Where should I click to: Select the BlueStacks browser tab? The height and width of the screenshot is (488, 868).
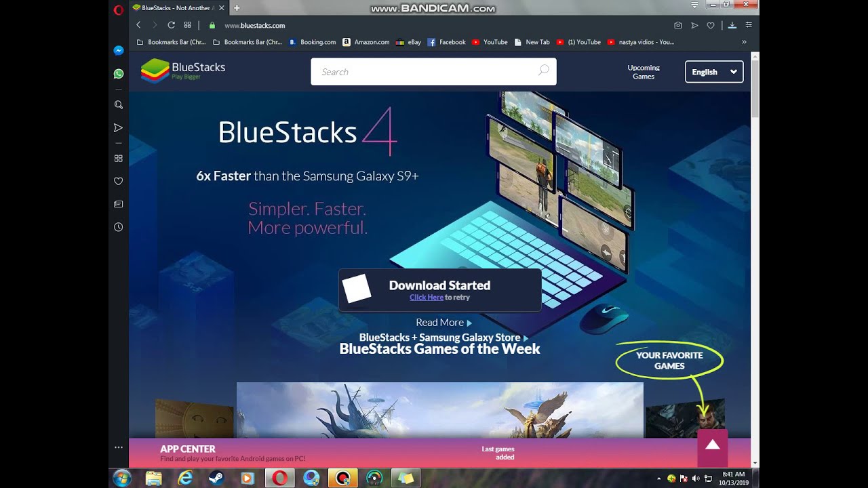pyautogui.click(x=179, y=7)
